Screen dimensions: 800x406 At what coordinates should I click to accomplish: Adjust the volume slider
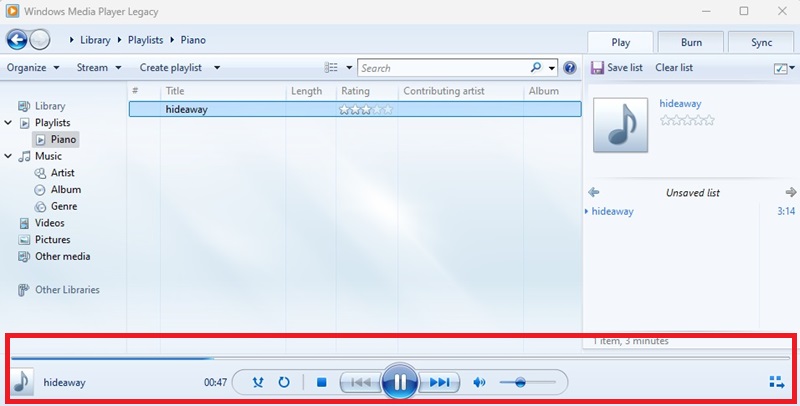point(528,382)
